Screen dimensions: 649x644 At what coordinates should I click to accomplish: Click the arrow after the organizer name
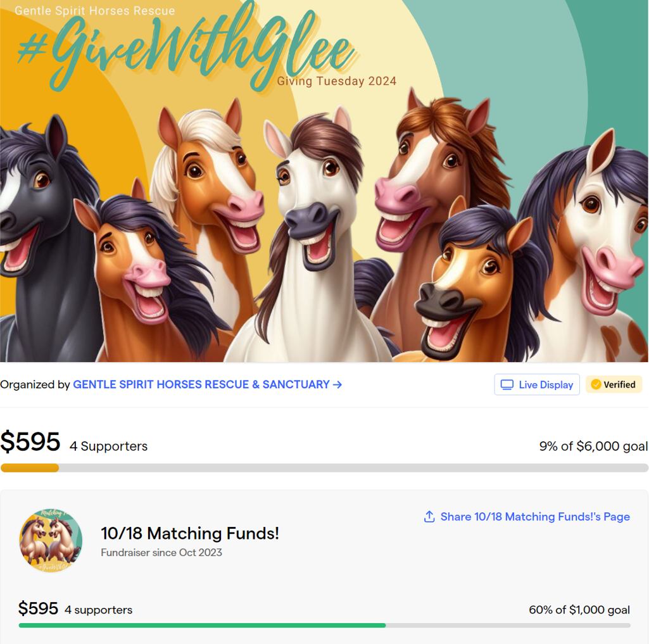pyautogui.click(x=337, y=384)
